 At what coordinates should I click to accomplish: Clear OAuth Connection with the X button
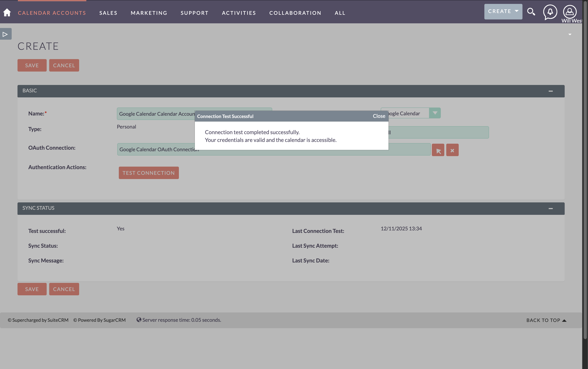tap(452, 150)
